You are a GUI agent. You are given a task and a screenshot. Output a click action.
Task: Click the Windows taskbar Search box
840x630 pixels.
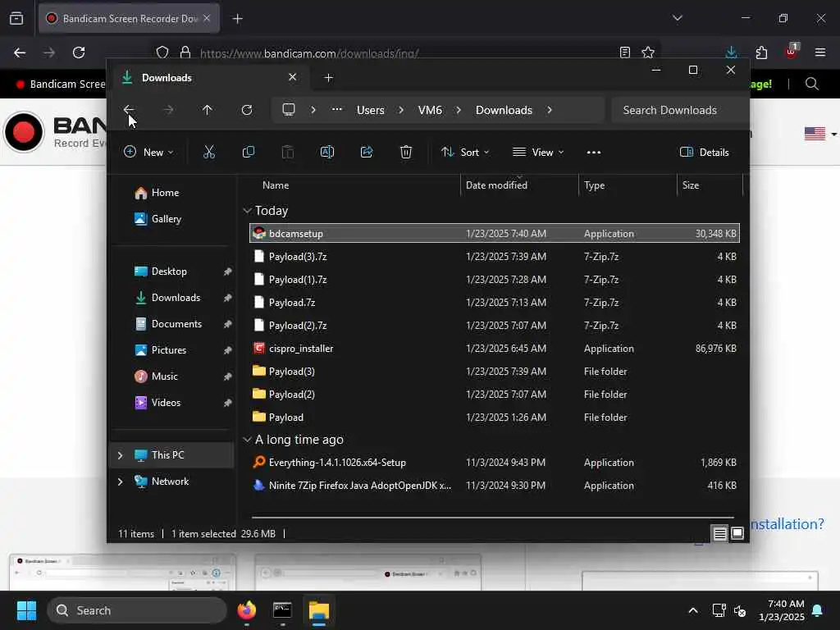[137, 610]
